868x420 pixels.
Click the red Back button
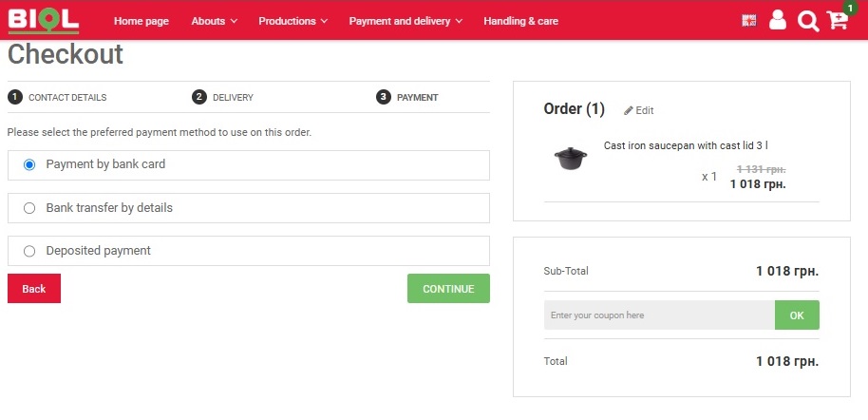click(x=34, y=289)
